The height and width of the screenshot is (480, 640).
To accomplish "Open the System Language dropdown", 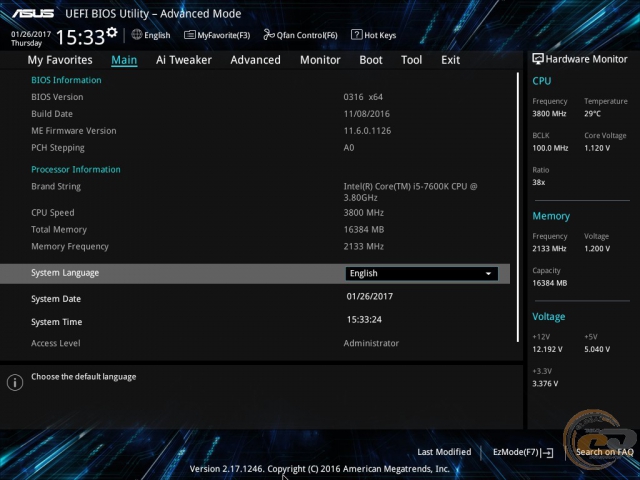I will (x=422, y=273).
